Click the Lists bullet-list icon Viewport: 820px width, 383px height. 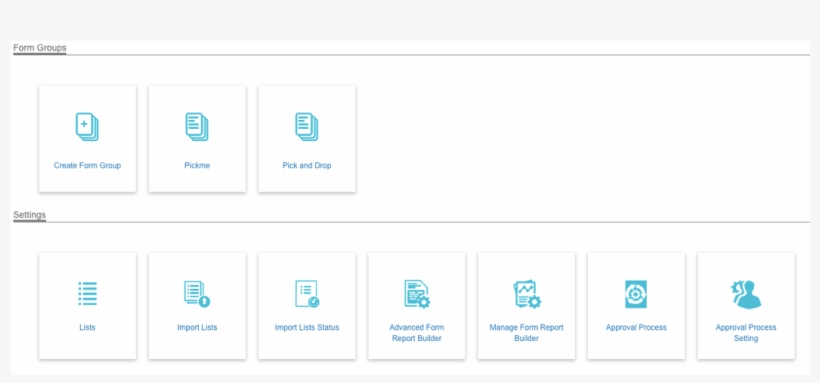87,294
